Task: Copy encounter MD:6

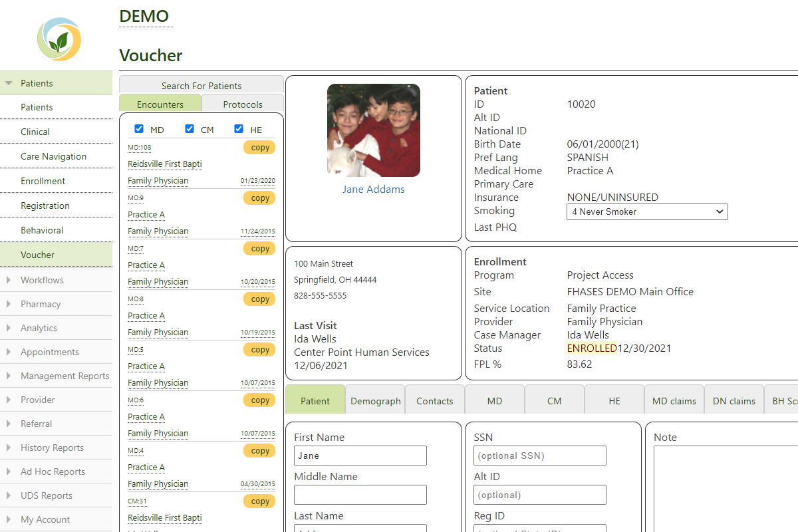Action: point(259,400)
